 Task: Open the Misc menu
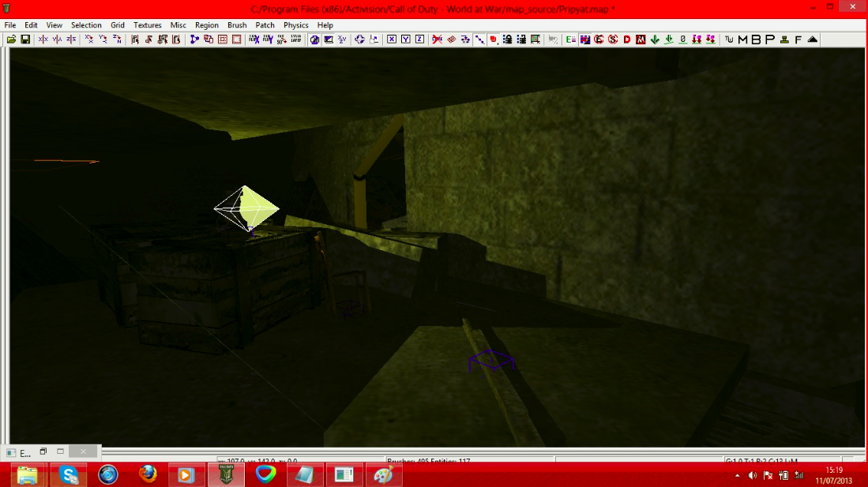click(178, 25)
